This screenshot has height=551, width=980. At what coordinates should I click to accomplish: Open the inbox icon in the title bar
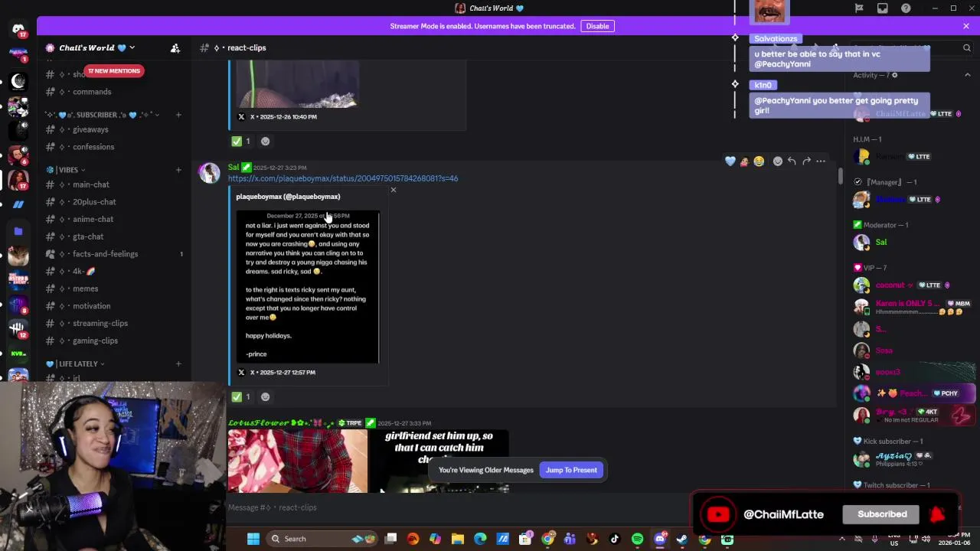click(x=883, y=8)
